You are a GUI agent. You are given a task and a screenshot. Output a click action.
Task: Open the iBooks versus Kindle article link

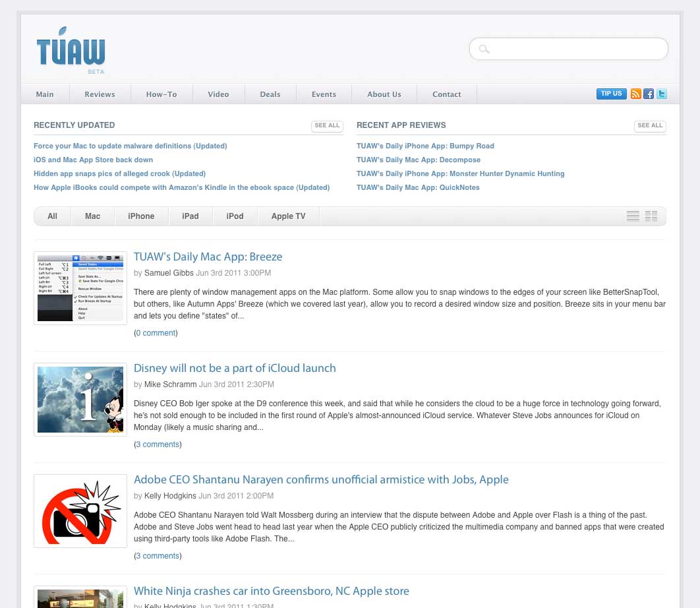click(x=182, y=188)
